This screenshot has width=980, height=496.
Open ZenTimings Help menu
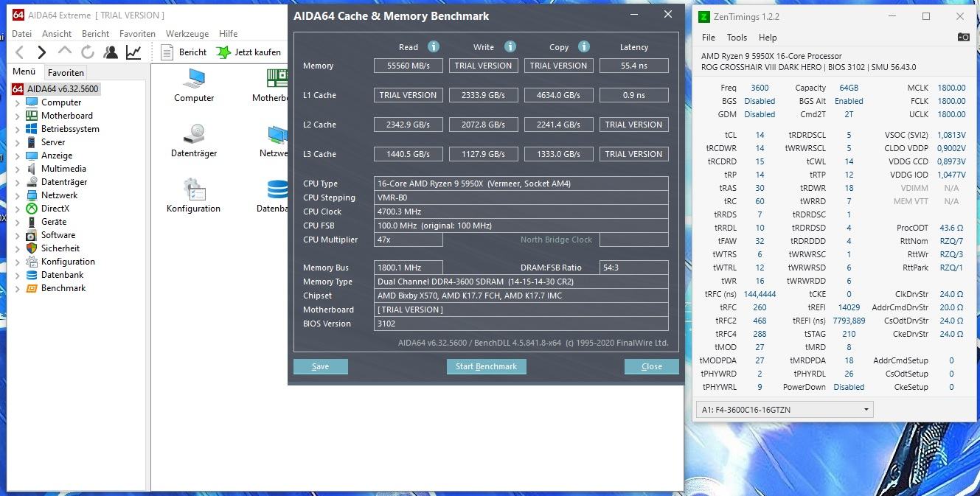pyautogui.click(x=768, y=38)
